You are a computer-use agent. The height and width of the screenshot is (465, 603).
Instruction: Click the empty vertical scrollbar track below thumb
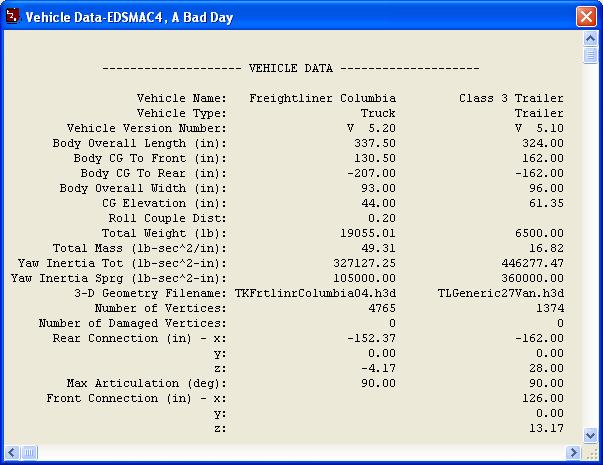pos(591,250)
